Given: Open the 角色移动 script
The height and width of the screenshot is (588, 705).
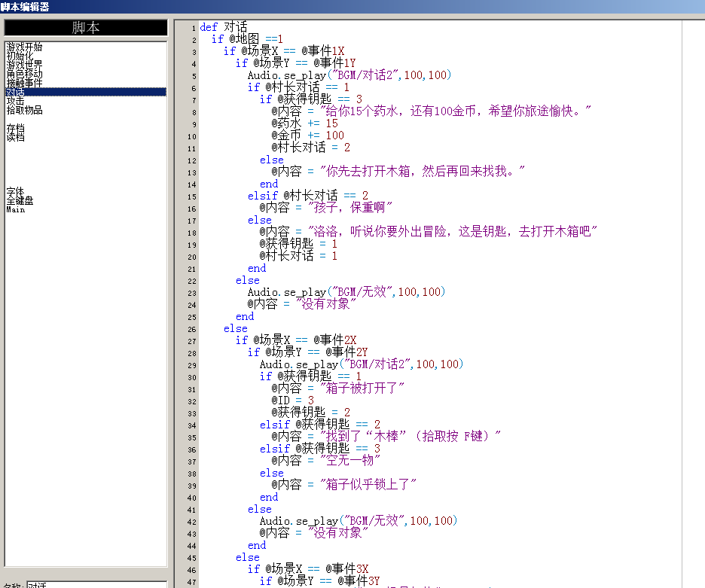Looking at the screenshot, I should pyautogui.click(x=24, y=74).
